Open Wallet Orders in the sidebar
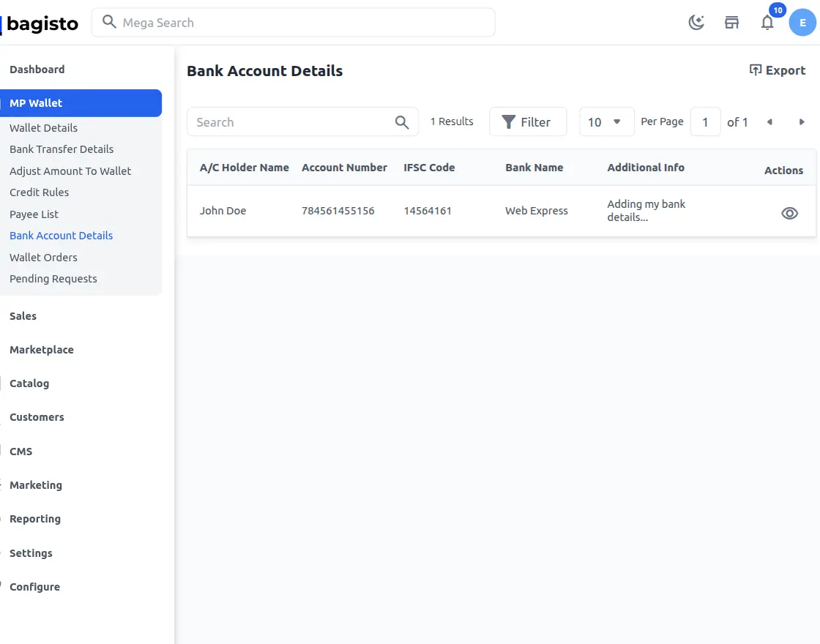The width and height of the screenshot is (820, 644). pos(43,258)
